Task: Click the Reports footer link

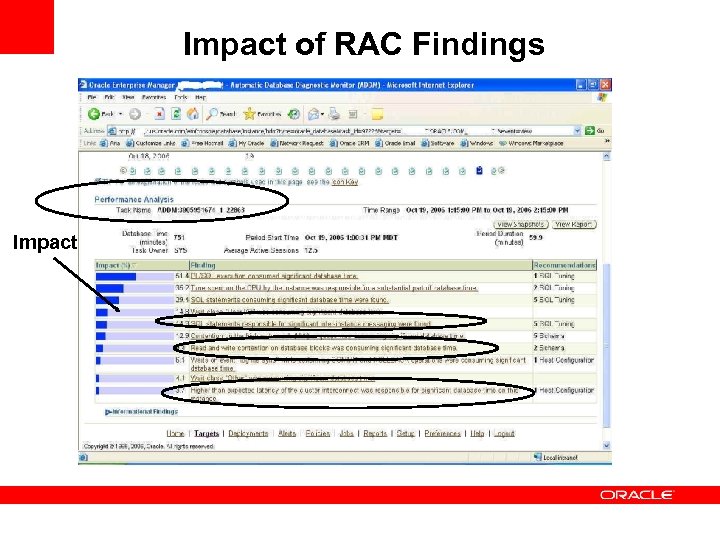Action: pos(375,433)
